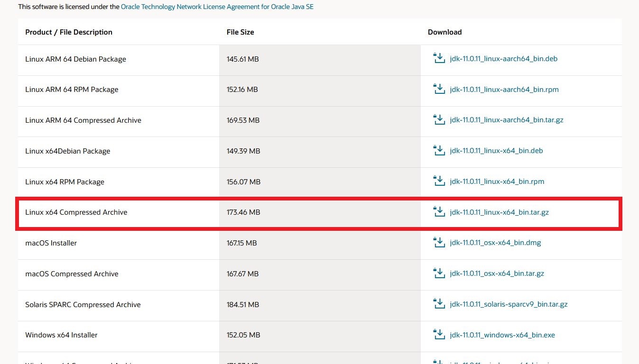
Task: Select the 156.07 MB file size
Action: 244,182
